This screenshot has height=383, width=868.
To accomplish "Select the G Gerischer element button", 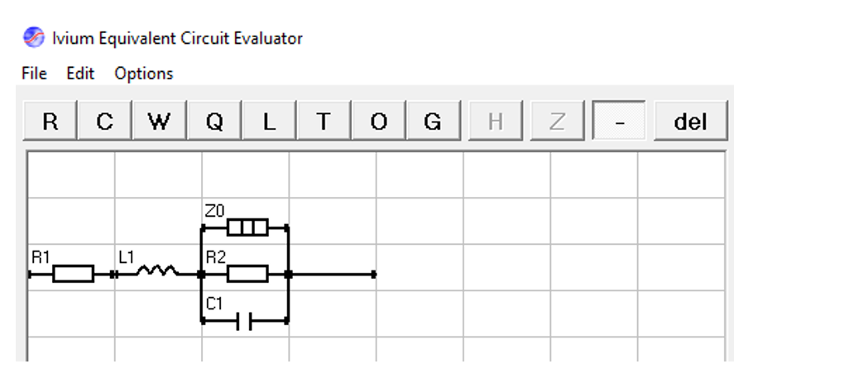I will (433, 121).
